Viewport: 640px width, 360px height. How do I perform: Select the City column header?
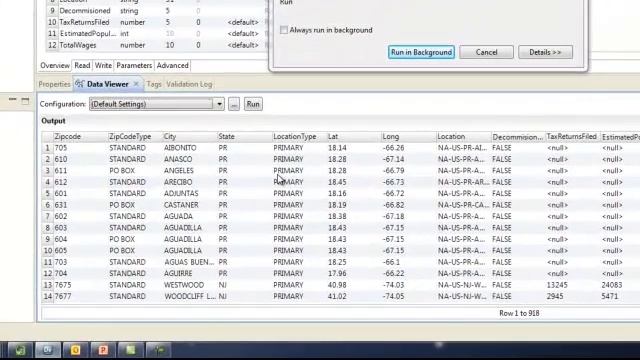tap(189, 136)
